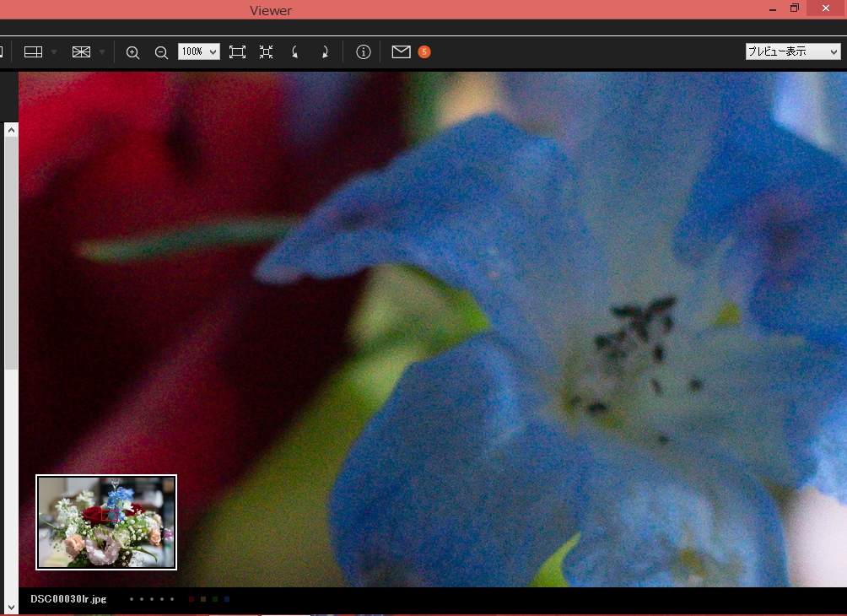Show image information with the info icon

coord(363,51)
